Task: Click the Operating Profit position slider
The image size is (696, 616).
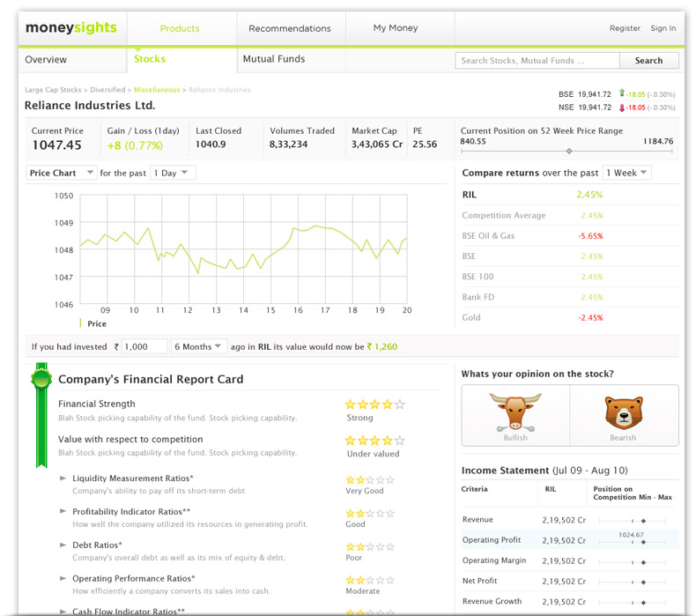Action: pos(632,542)
